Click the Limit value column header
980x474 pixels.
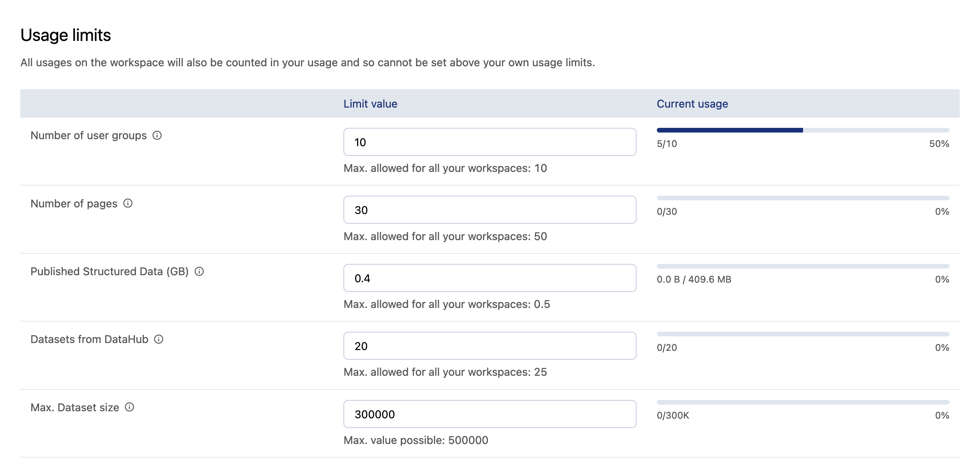click(370, 104)
